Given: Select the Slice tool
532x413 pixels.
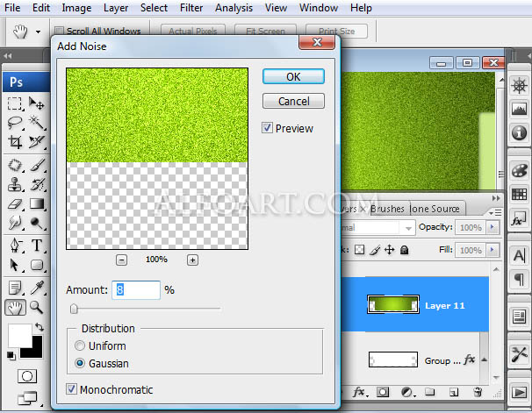Looking at the screenshot, I should (36, 142).
